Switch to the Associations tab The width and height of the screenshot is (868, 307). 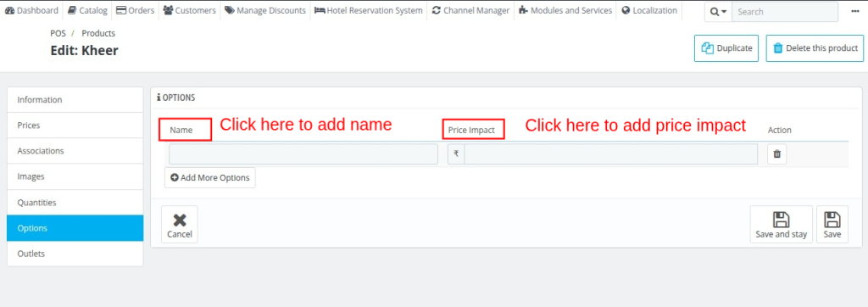point(75,151)
